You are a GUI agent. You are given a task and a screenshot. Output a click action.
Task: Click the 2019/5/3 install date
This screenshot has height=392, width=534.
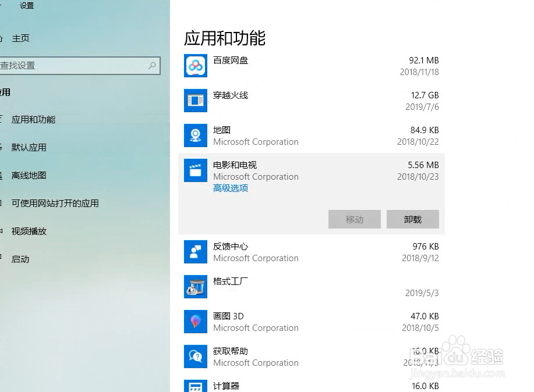422,293
